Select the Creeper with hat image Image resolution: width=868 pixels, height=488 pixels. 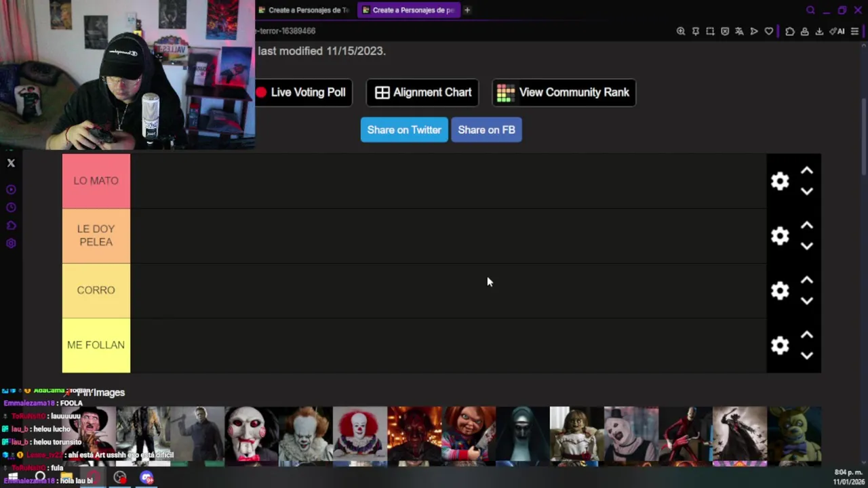coord(740,434)
